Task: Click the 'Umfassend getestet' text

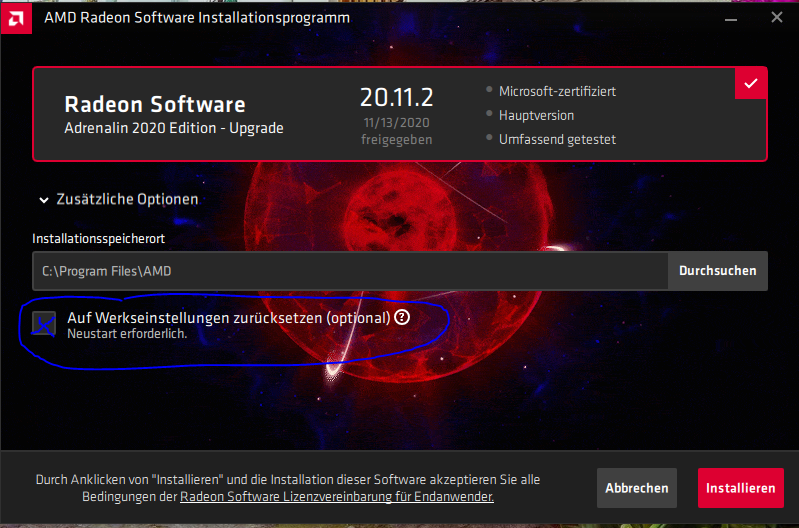Action: (557, 139)
